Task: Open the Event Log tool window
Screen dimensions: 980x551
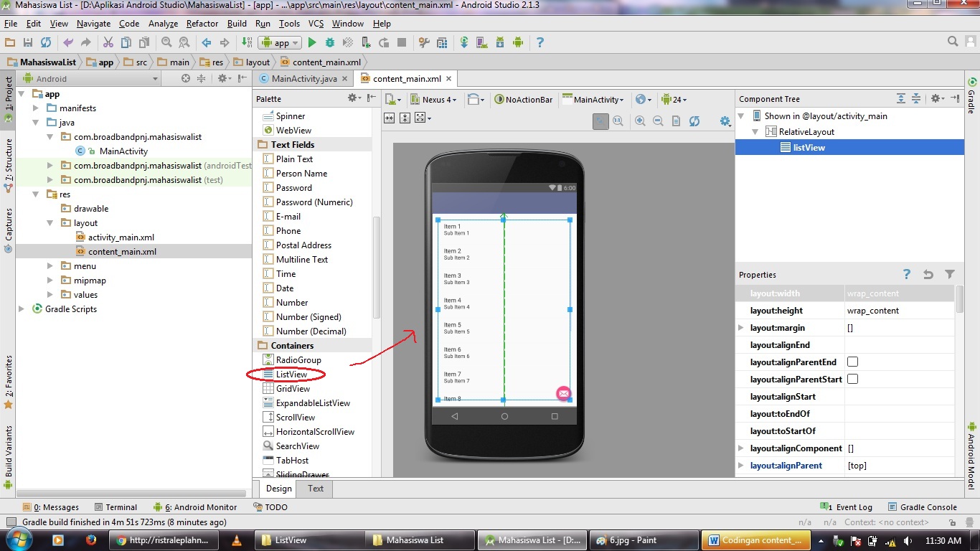Action: click(847, 507)
